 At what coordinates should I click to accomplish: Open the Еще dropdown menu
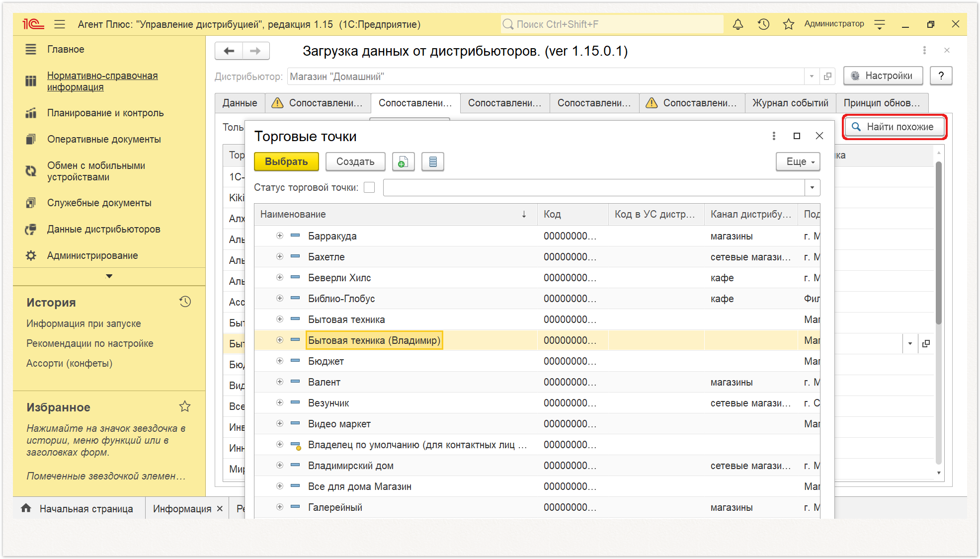click(x=798, y=161)
